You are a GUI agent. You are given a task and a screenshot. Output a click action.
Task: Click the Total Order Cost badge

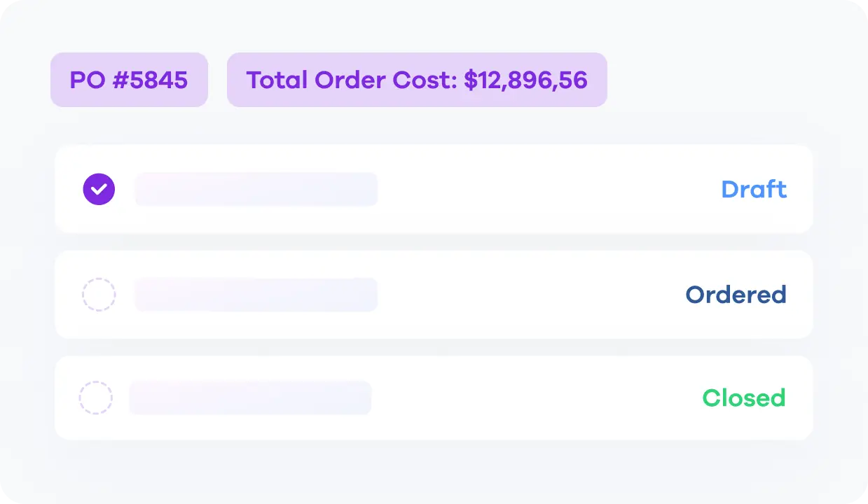tap(417, 80)
